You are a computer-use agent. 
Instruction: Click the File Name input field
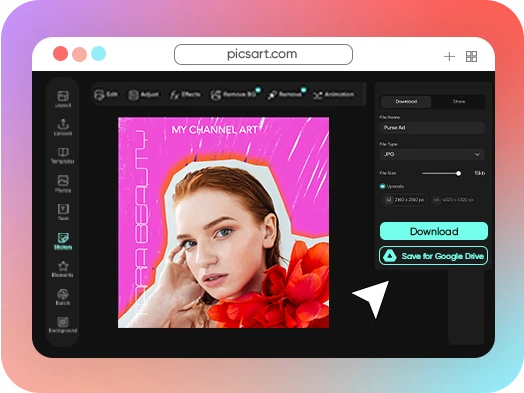click(x=432, y=128)
